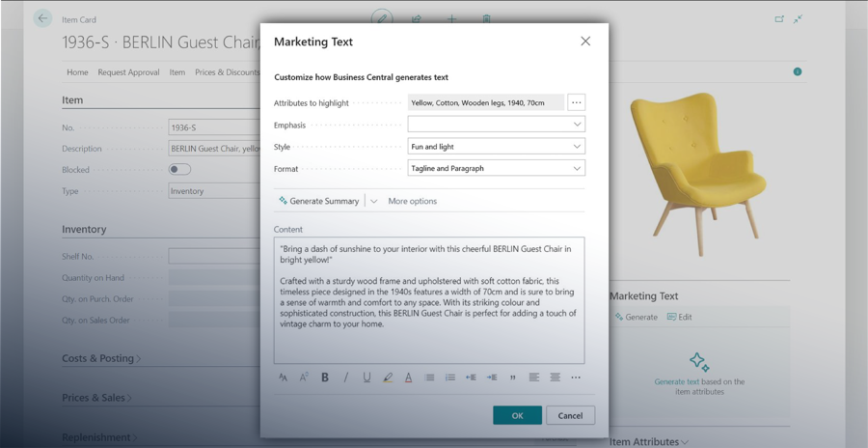Click More options

[413, 201]
